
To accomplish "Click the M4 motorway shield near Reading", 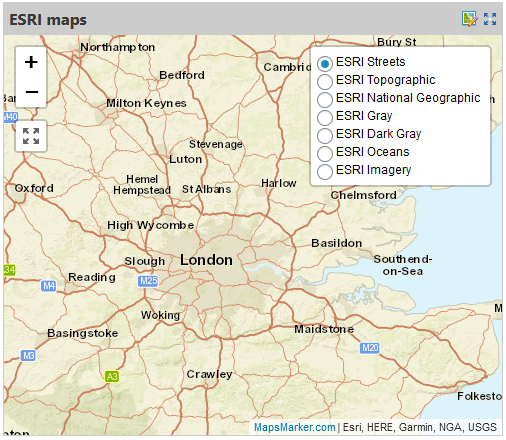I will [48, 286].
